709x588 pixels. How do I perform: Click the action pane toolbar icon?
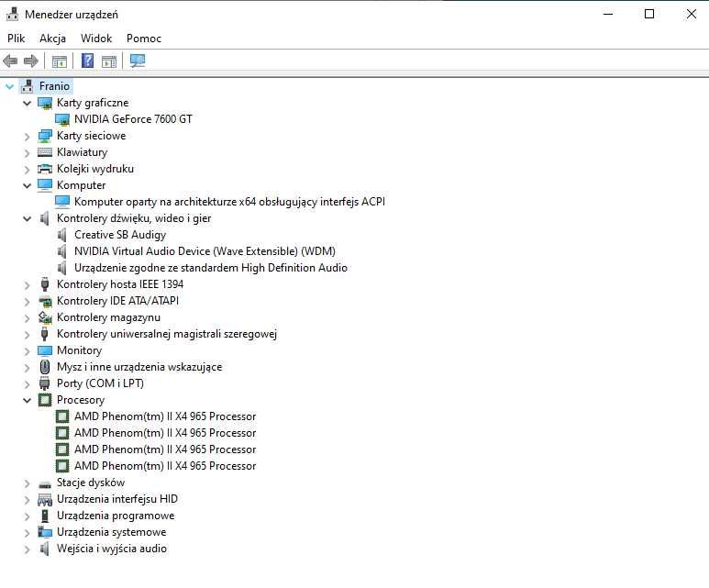[x=109, y=61]
